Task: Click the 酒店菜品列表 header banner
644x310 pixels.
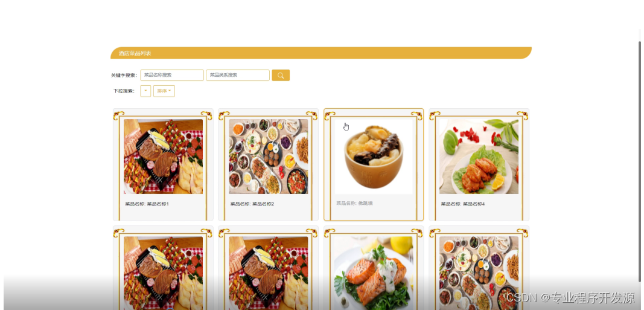Action: (321, 53)
